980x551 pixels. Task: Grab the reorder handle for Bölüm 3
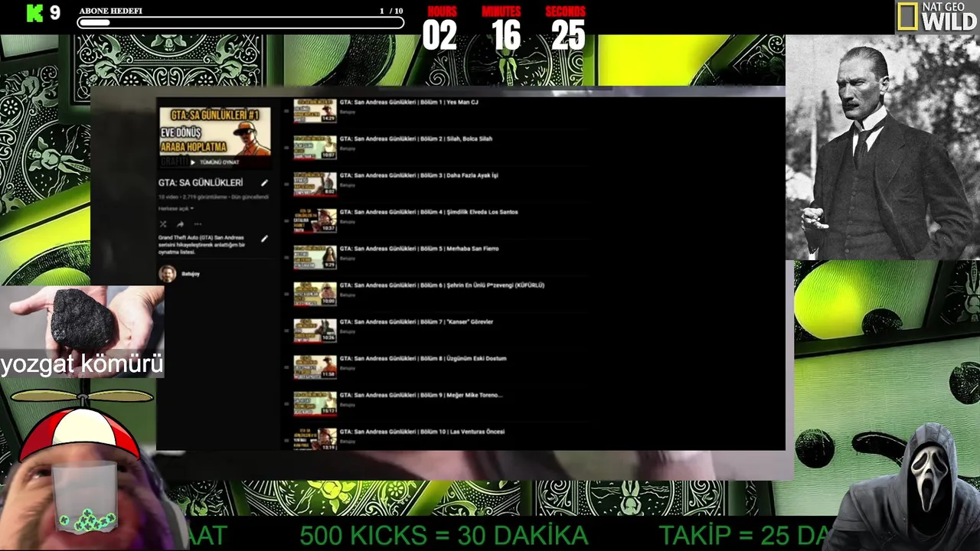coord(287,184)
